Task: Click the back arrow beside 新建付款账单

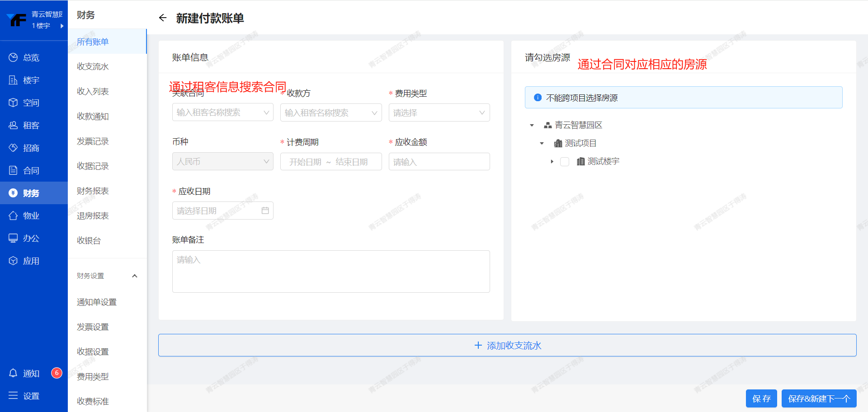Action: [163, 18]
